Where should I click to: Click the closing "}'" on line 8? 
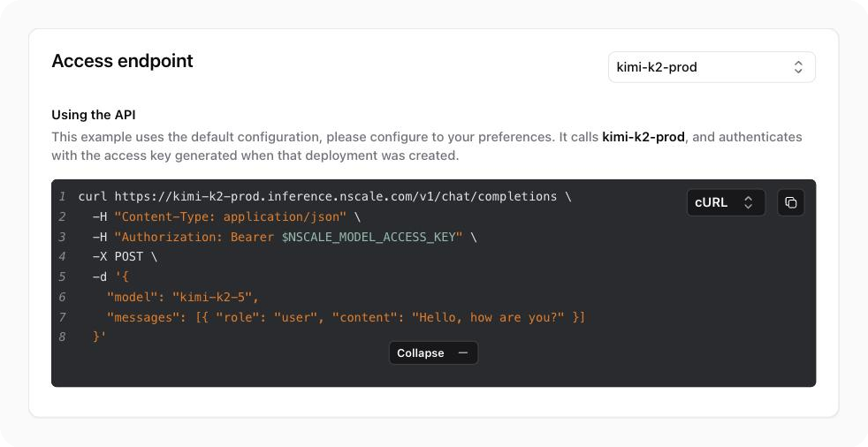pyautogui.click(x=100, y=337)
